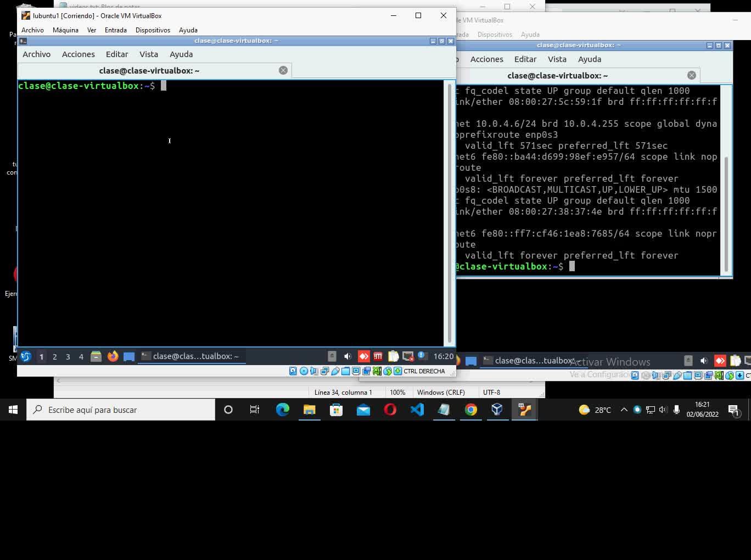Open the weather widget showing 28°C

595,410
